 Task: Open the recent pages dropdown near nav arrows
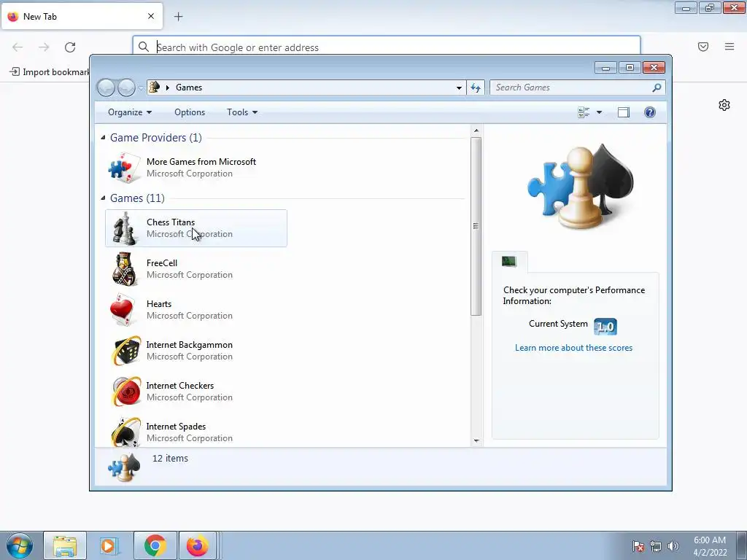click(x=141, y=88)
